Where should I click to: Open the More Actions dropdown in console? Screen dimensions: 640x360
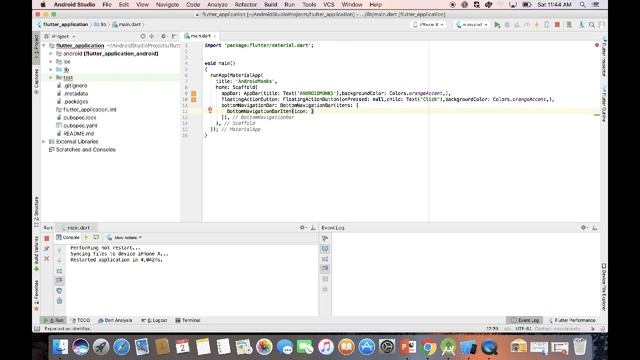(124, 238)
